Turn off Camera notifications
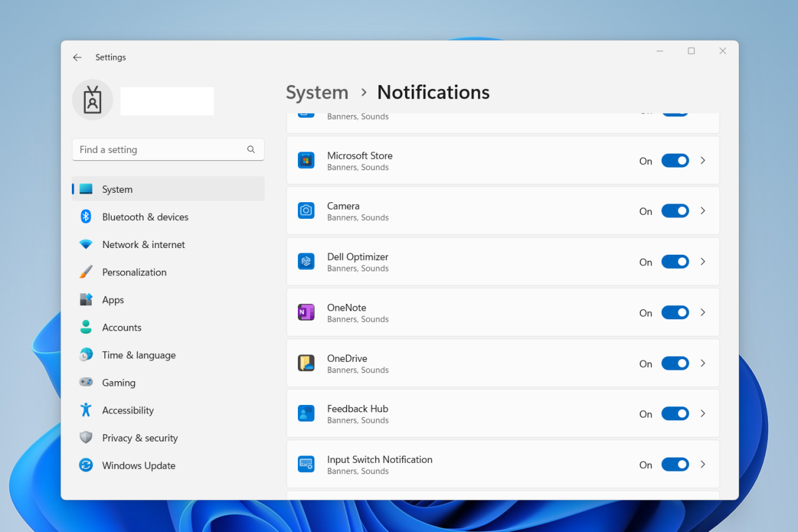The image size is (798, 532). [x=675, y=211]
